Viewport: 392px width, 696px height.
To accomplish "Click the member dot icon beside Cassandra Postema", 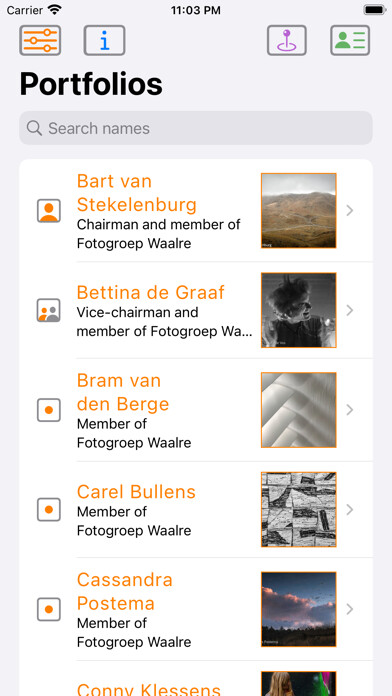I will [x=49, y=609].
